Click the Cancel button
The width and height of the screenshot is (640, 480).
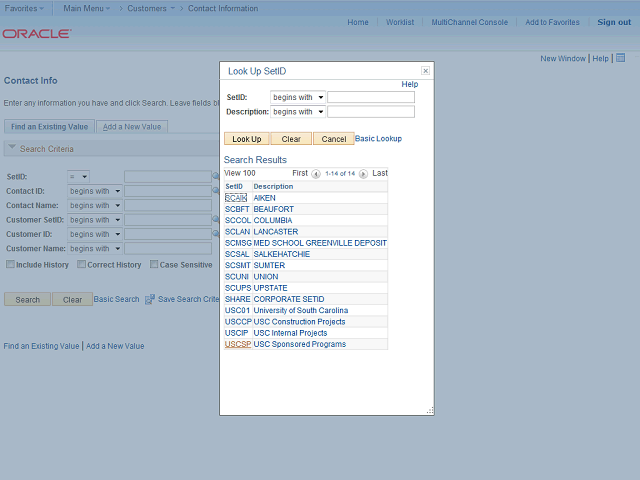tap(333, 139)
